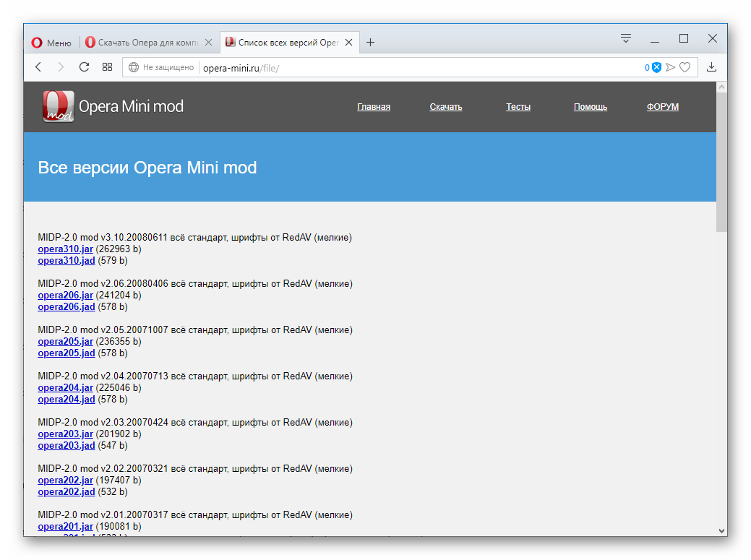
Task: Download opera202.jar
Action: click(66, 480)
